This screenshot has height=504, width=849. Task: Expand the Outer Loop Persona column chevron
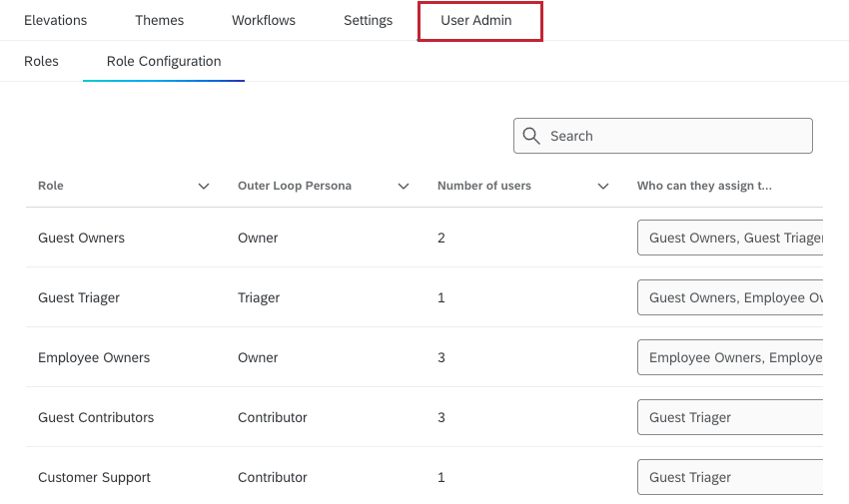pyautogui.click(x=404, y=187)
